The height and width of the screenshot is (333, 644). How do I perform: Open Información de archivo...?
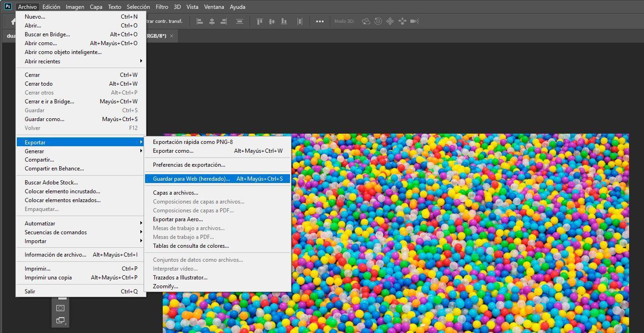point(81,255)
